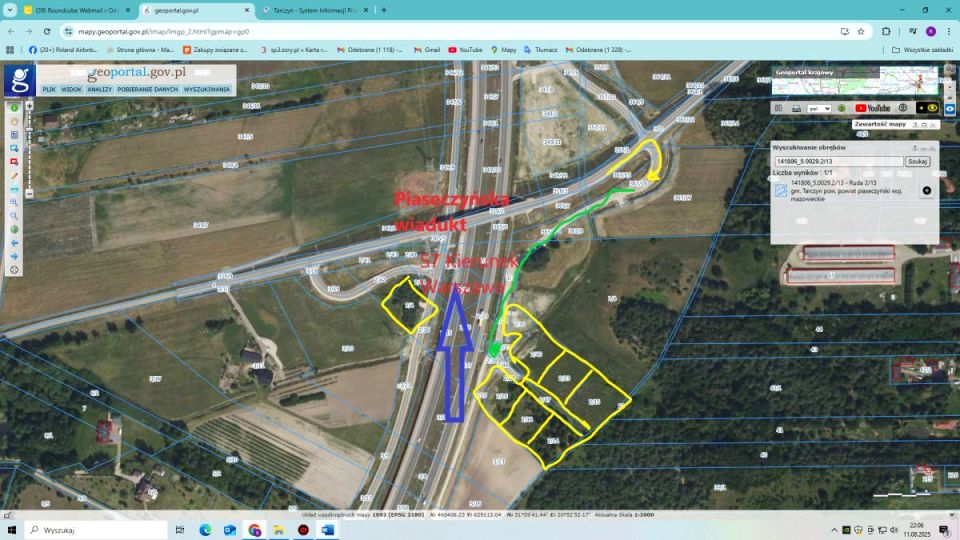Go to next map view arrow
The height and width of the screenshot is (540, 960).
point(14,256)
